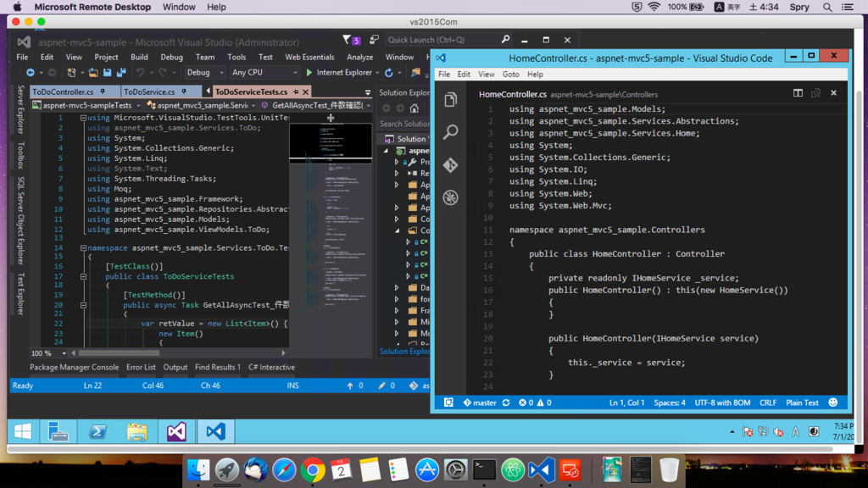
Task: Click the Search Solution Explorer field
Action: pos(404,124)
